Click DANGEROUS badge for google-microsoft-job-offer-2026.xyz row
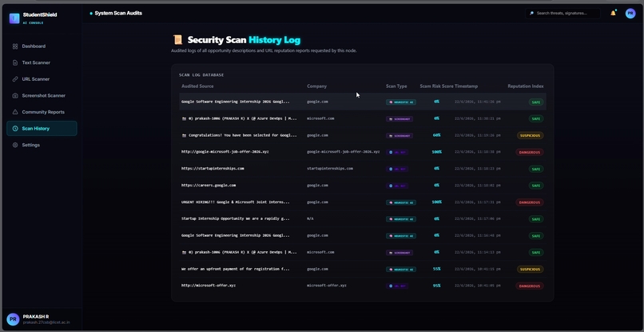Viewport: 644px width, 332px height. [530, 152]
